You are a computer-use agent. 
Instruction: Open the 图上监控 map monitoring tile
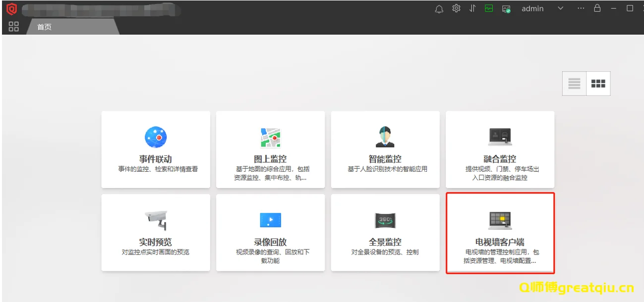coord(270,150)
